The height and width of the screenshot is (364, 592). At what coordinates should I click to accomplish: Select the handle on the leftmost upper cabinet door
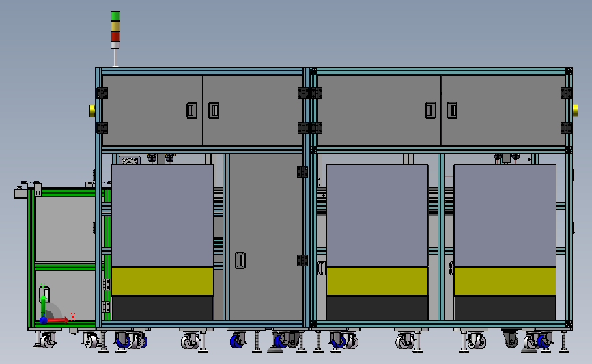pyautogui.click(x=192, y=111)
